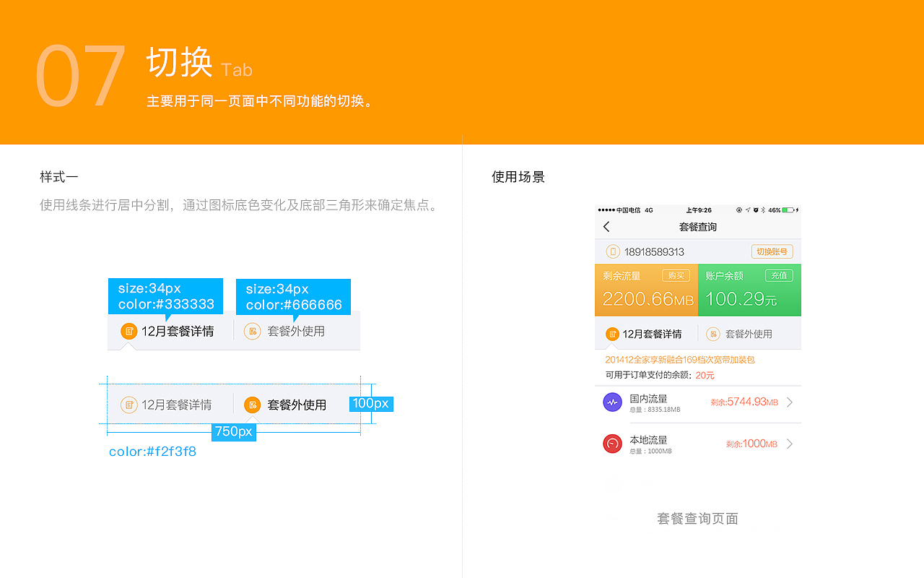Click the Bluetooth icon in the status bar
Viewport: 924px width, 578px height.
pyautogui.click(x=762, y=210)
